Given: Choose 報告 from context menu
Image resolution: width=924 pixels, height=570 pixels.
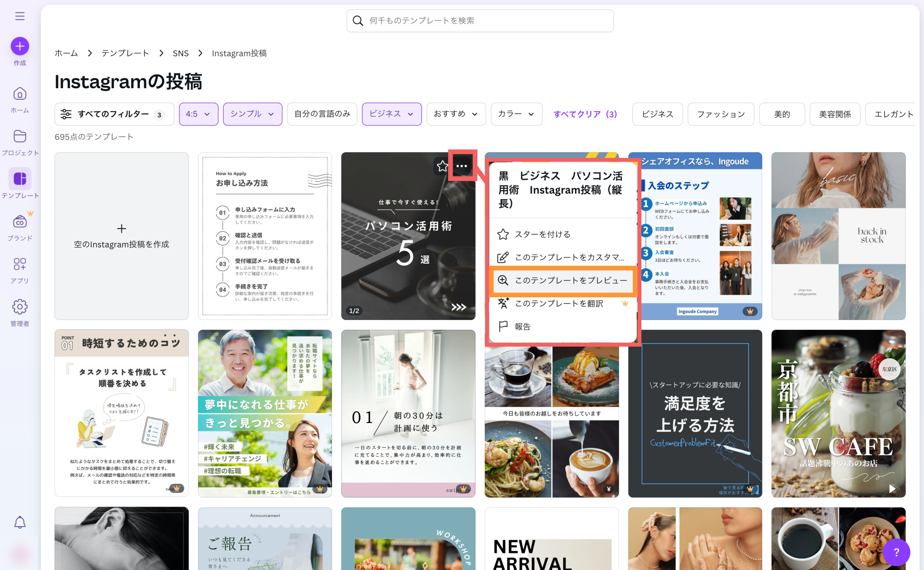Looking at the screenshot, I should coord(563,327).
